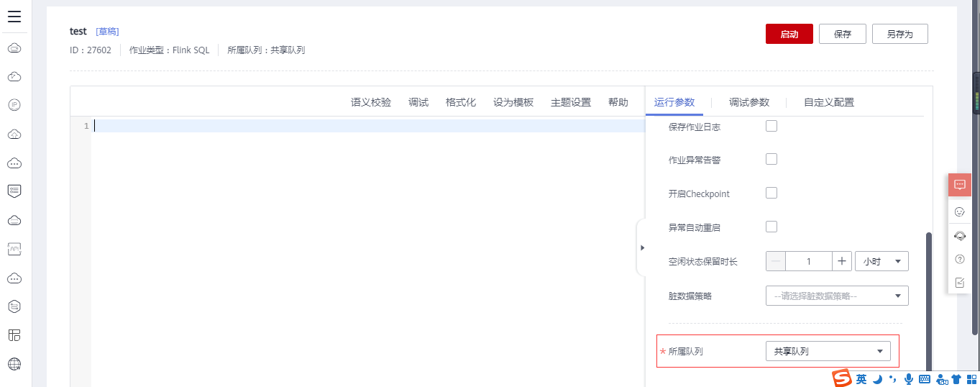This screenshot has height=387, width=980.
Task: Switch to the 调试参数 tab
Action: 748,102
